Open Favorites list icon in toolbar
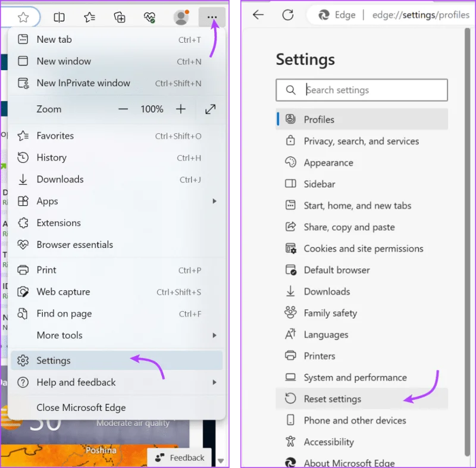This screenshot has width=476, height=468. (89, 17)
